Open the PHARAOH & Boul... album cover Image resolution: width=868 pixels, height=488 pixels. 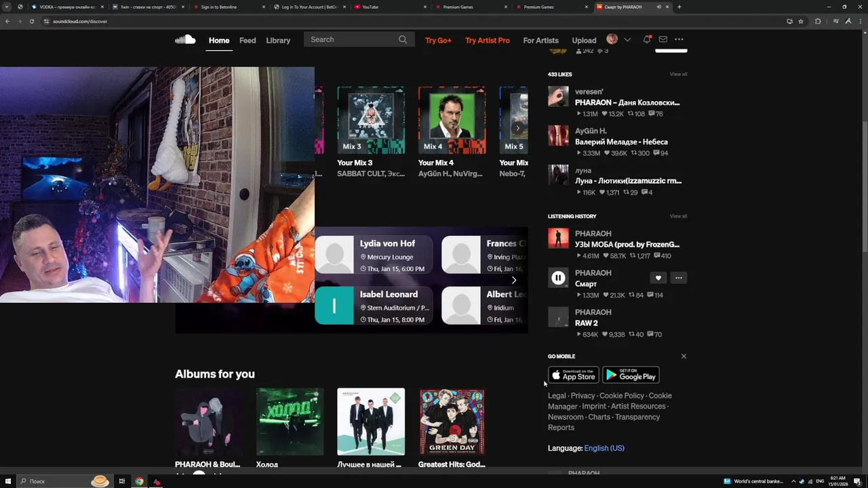(209, 422)
